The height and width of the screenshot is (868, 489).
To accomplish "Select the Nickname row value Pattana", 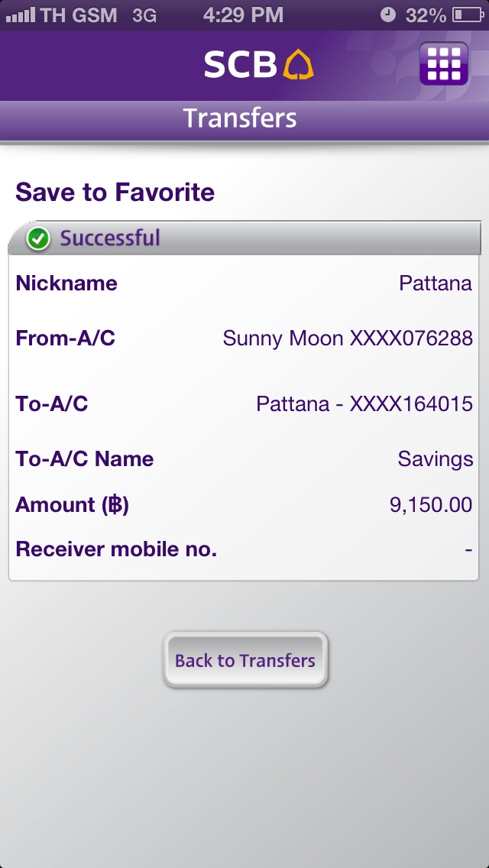I will (435, 283).
